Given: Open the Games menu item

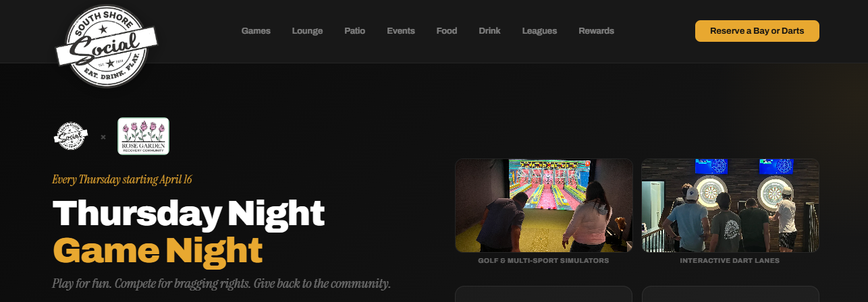Looking at the screenshot, I should (256, 31).
